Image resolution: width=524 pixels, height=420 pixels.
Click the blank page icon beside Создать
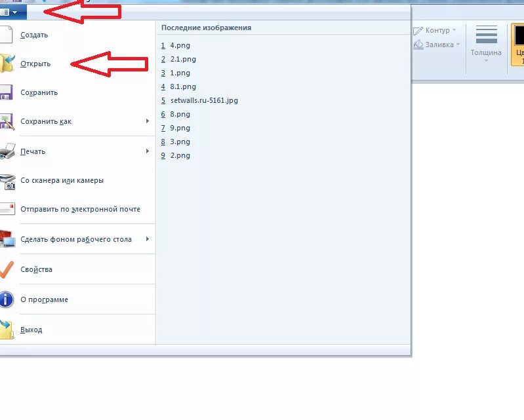pyautogui.click(x=7, y=35)
